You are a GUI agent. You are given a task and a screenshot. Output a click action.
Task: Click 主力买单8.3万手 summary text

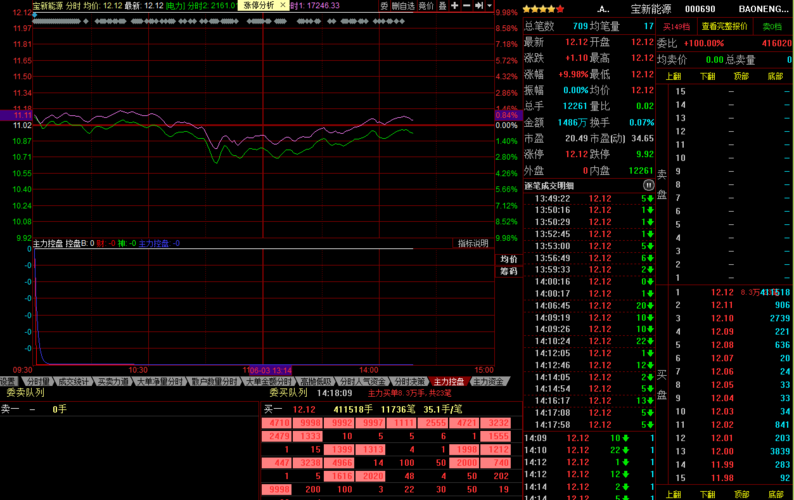point(409,393)
